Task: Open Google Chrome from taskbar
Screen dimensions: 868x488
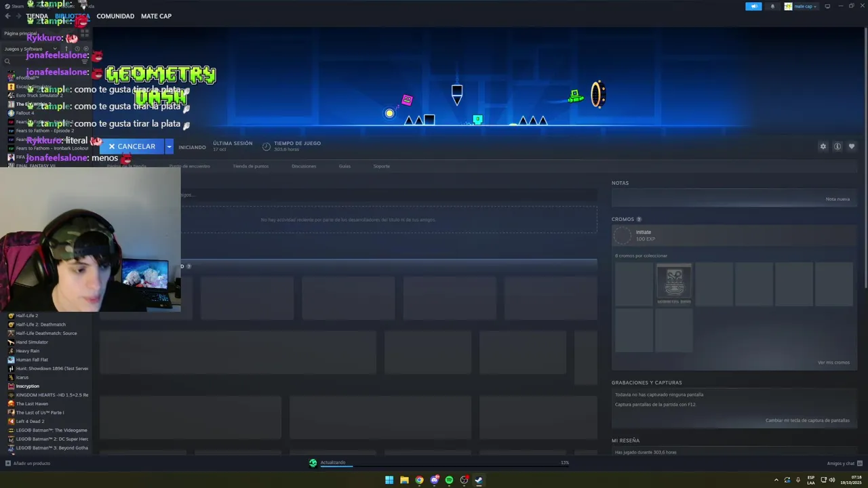Action: click(x=419, y=480)
